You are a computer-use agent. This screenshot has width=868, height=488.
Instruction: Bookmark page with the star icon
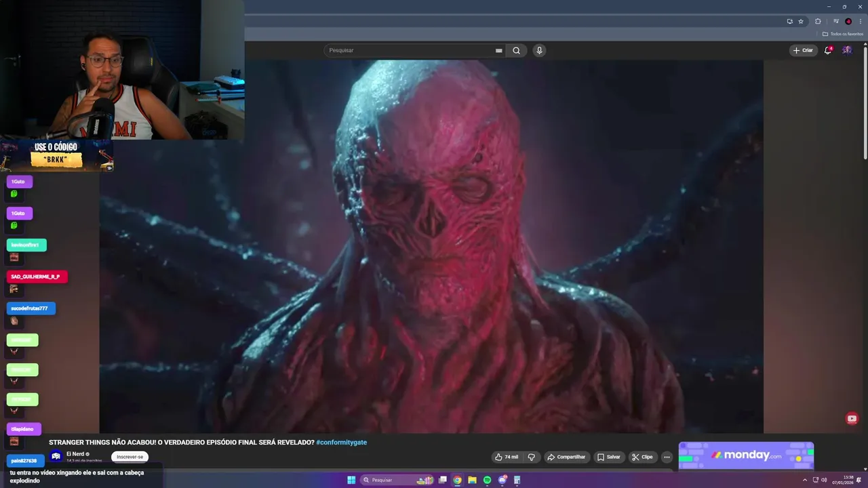click(x=801, y=21)
